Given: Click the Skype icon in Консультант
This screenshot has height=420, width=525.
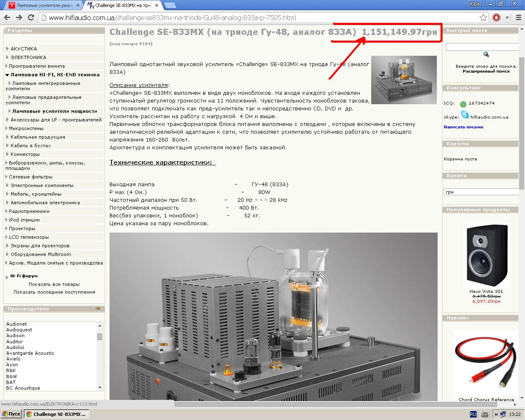Looking at the screenshot, I should 464,115.
